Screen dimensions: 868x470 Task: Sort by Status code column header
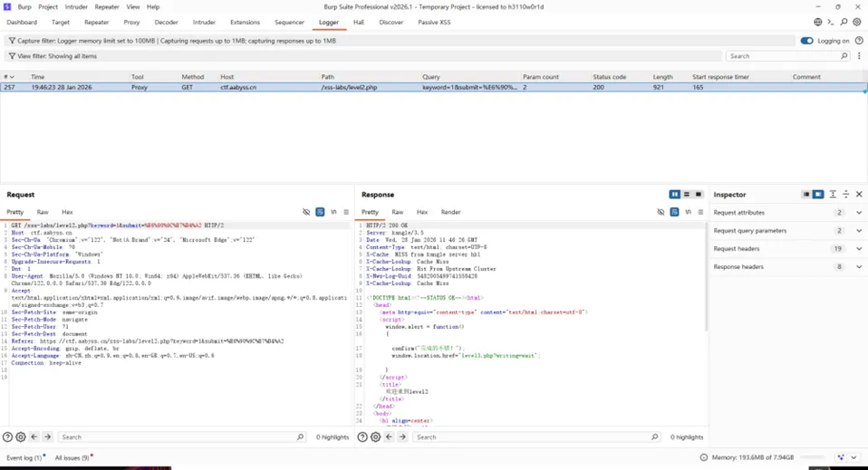coord(609,77)
